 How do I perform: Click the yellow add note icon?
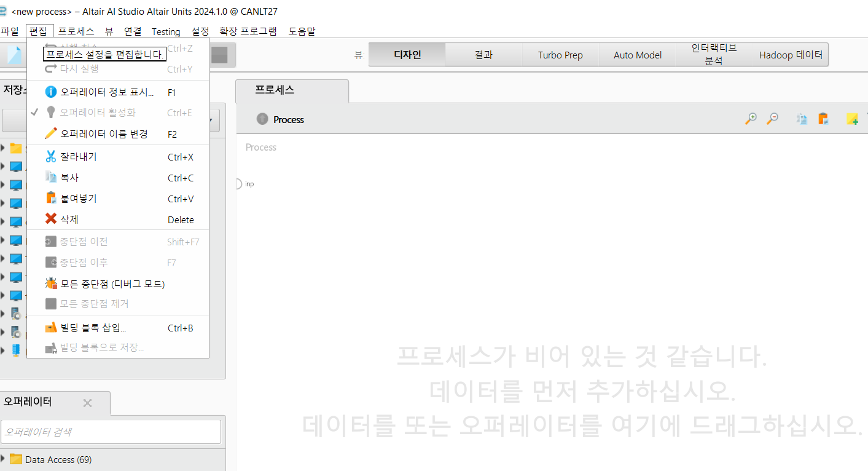point(852,119)
